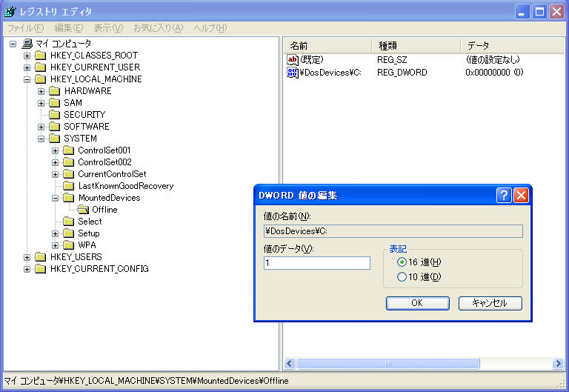Click the Select folder icon
This screenshot has width=569, height=392.
(x=69, y=222)
